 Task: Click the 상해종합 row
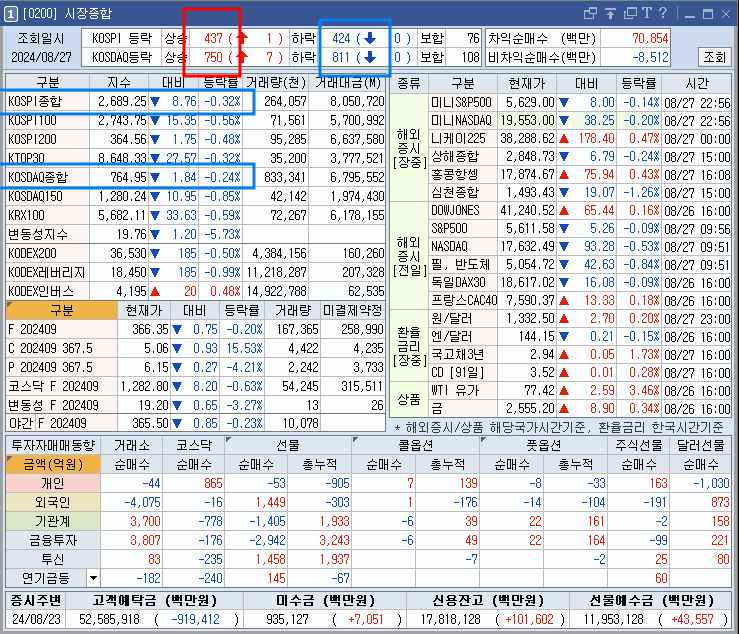coord(580,156)
